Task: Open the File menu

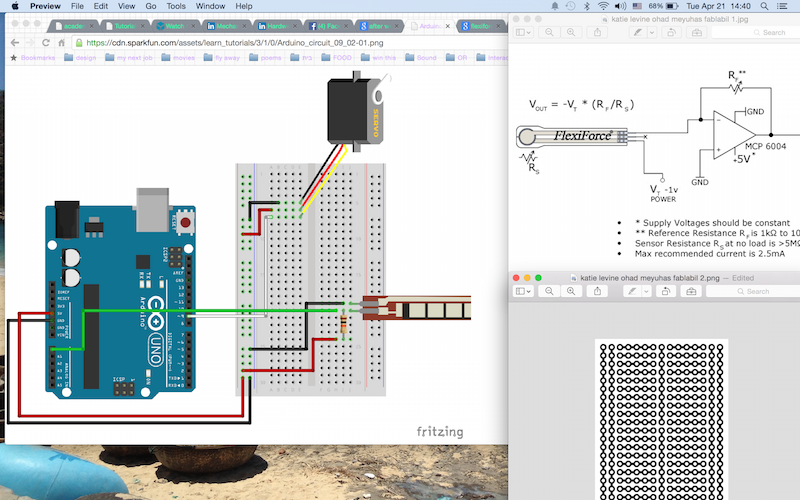Action: click(x=77, y=6)
